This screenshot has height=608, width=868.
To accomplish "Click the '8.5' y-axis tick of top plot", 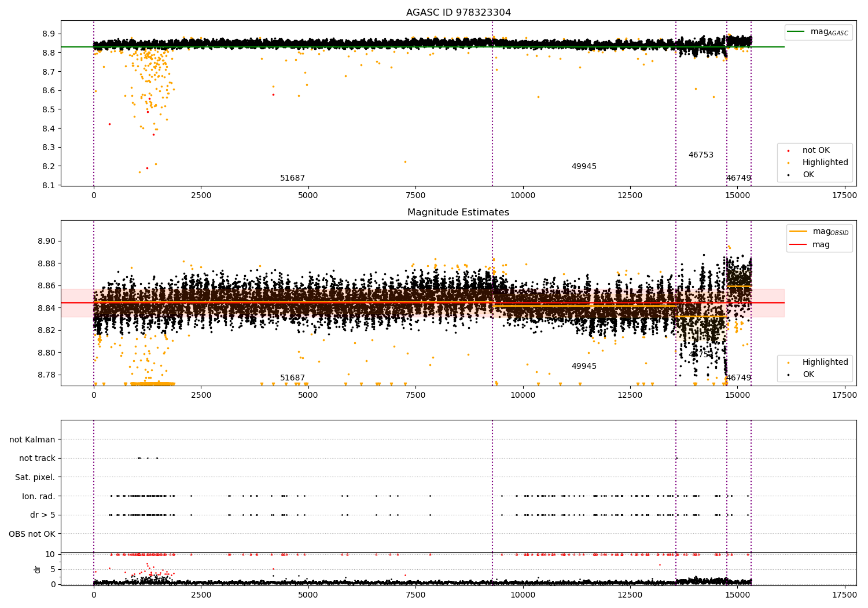I will 49,109.
